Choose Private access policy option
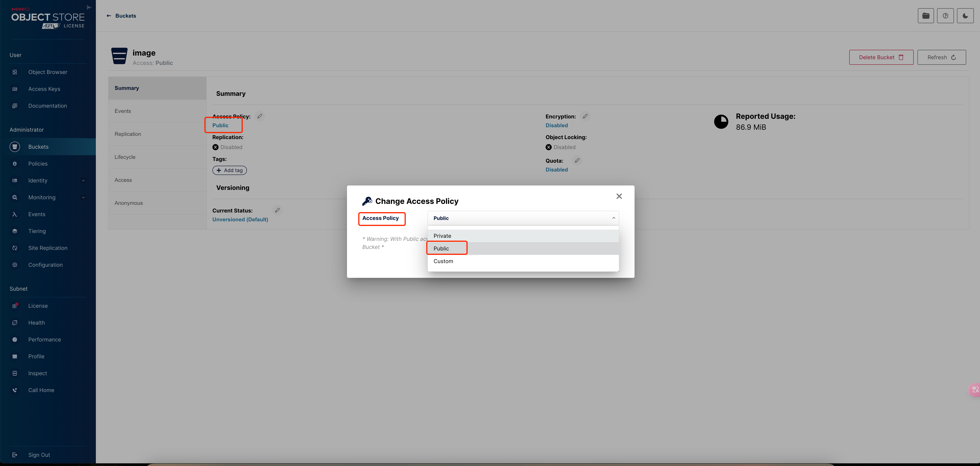Image resolution: width=980 pixels, height=466 pixels. click(x=523, y=236)
